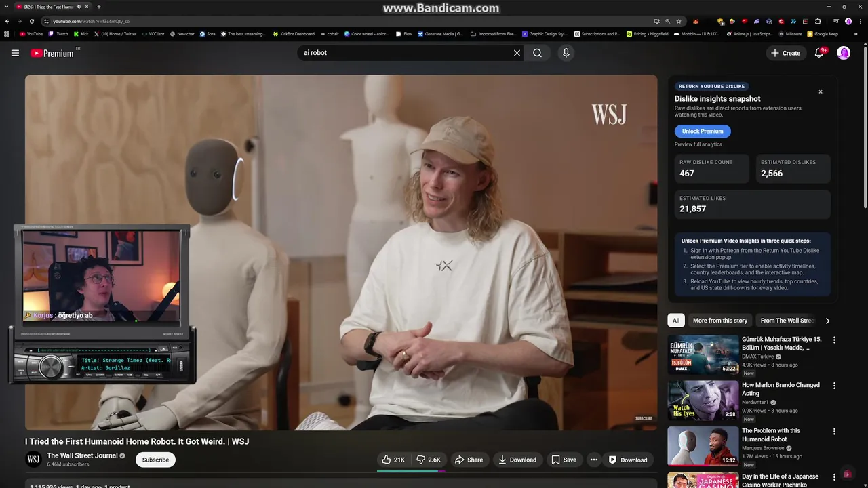
Task: Open the Google Keep bookmark
Action: click(x=823, y=33)
